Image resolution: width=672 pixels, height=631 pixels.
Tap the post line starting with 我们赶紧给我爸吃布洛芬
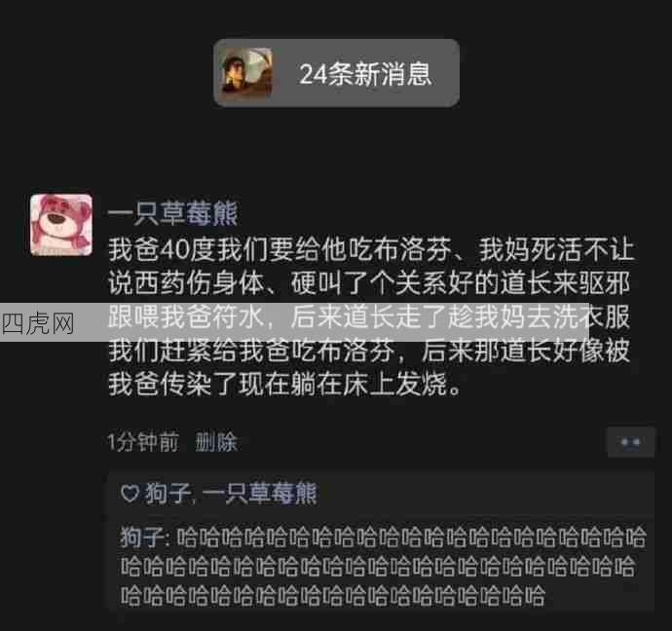point(369,350)
